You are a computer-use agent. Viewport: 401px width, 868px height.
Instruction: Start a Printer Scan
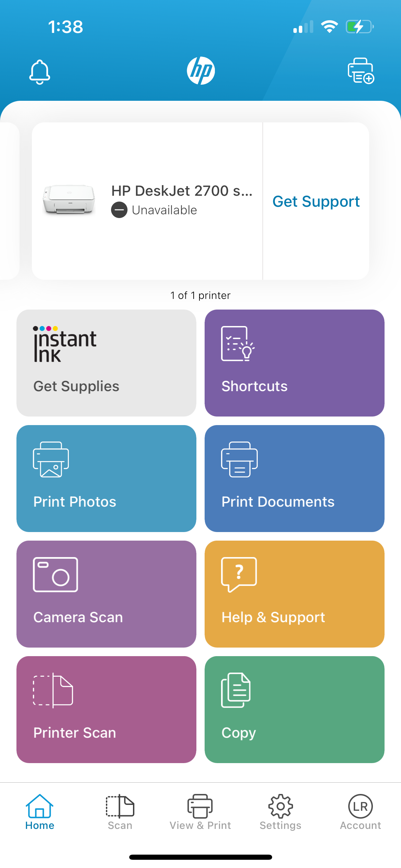(106, 709)
